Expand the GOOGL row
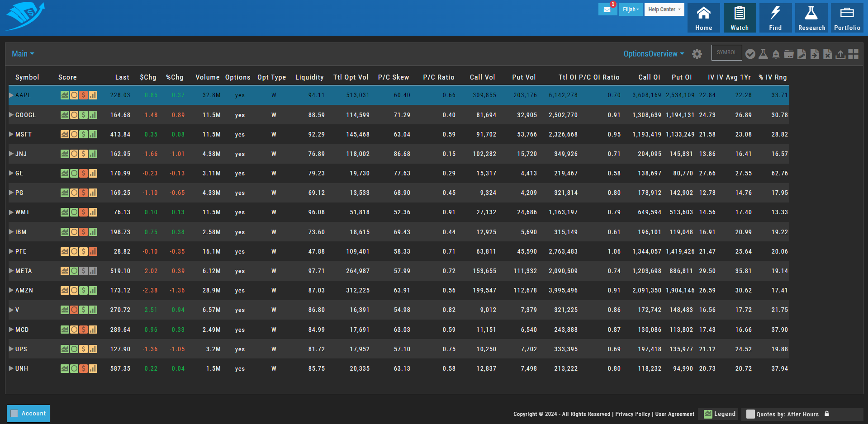Viewport: 868px width, 424px height. 11,115
